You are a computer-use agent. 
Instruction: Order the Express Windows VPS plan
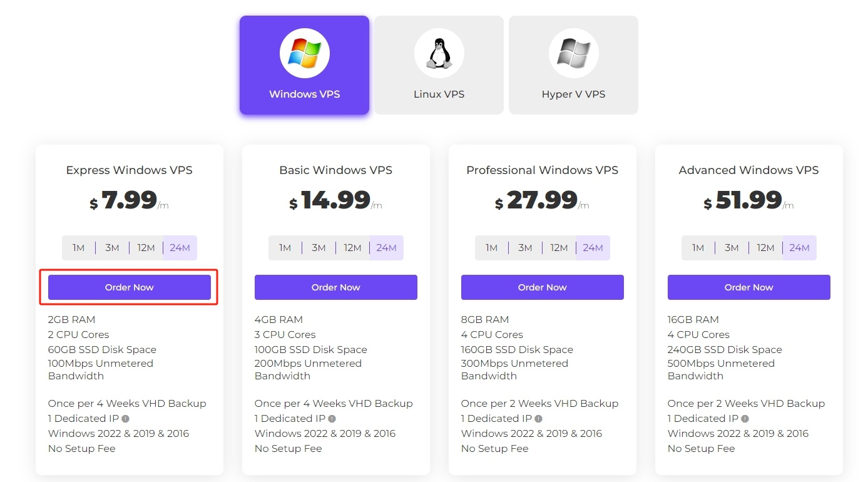[x=130, y=287]
